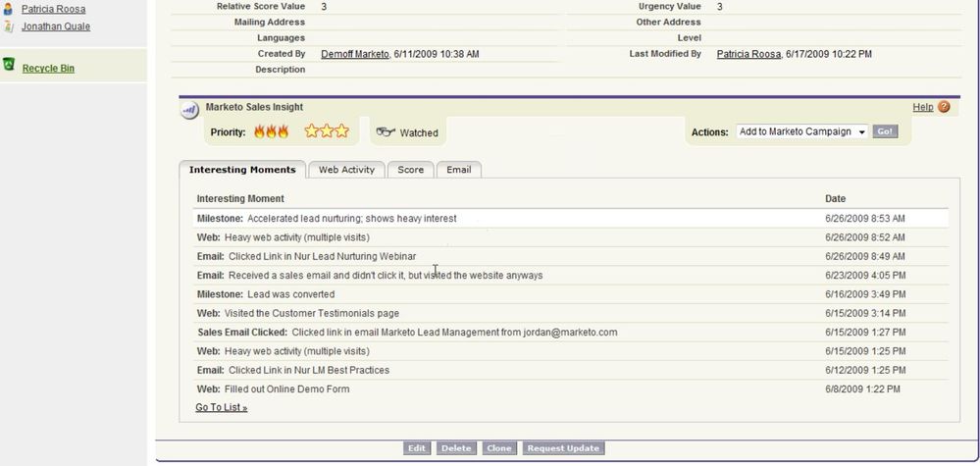This screenshot has height=466, width=980.
Task: Click the orange help question mark icon
Action: point(944,107)
